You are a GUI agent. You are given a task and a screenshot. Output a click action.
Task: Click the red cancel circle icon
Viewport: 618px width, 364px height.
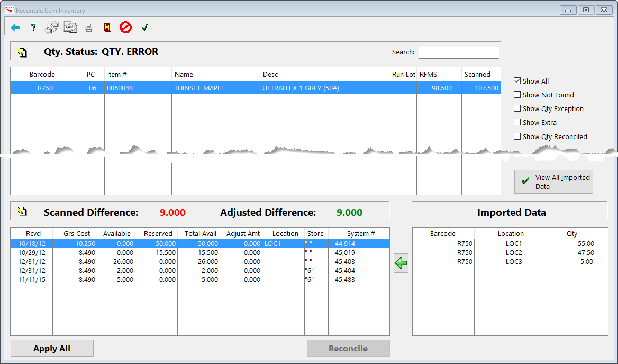click(x=125, y=28)
